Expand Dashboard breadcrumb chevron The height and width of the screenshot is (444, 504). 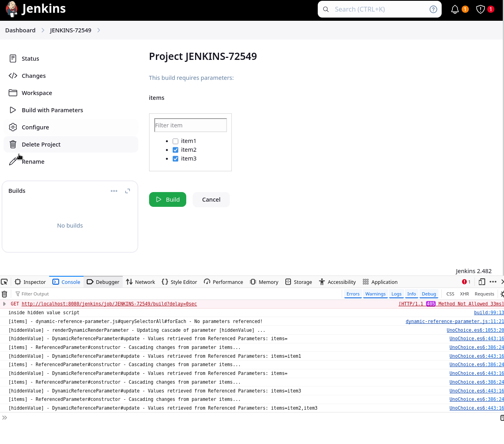coord(43,30)
